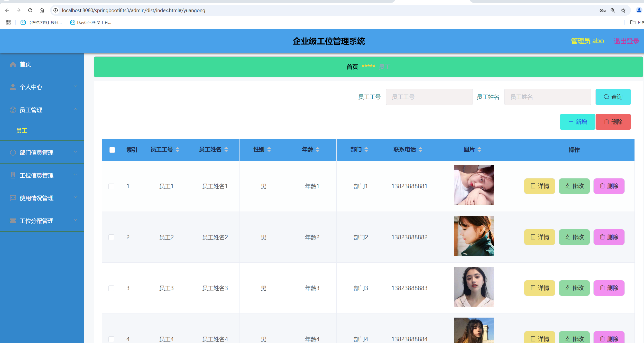The image size is (644, 343).
Task: Select the 员工 submenu item
Action: [22, 130]
